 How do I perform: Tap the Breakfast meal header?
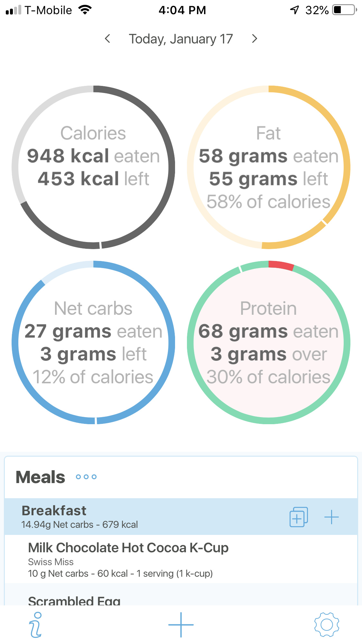[x=129, y=516]
